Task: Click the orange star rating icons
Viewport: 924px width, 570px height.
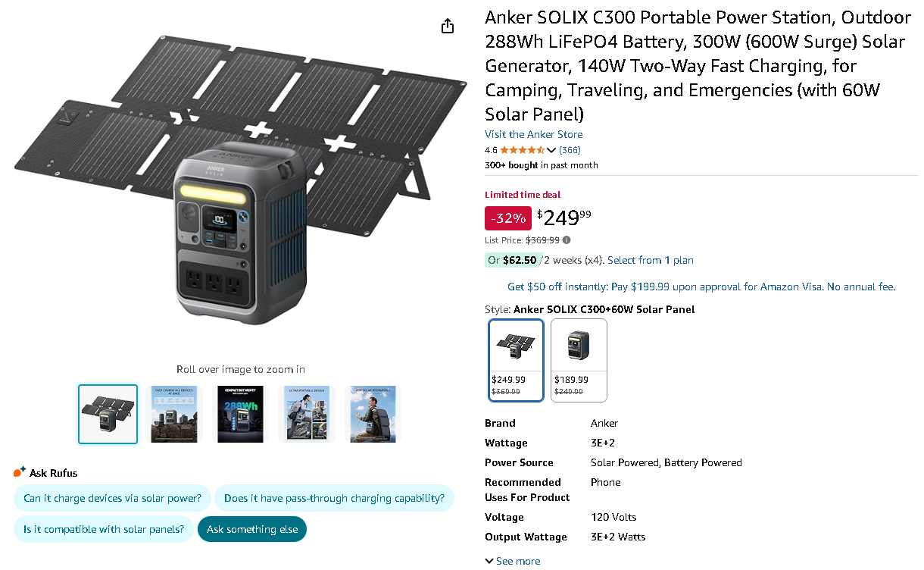Action: (x=520, y=149)
